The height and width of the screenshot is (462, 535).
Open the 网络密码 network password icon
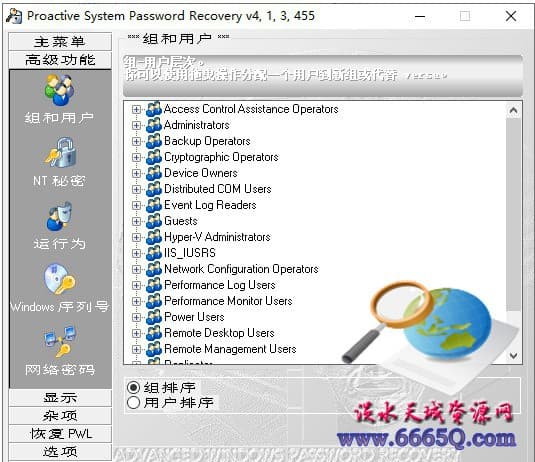(x=60, y=341)
